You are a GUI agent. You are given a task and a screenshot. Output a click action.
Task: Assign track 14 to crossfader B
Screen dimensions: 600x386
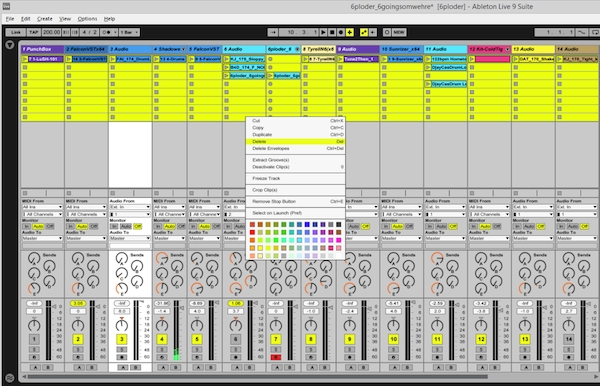pos(582,367)
